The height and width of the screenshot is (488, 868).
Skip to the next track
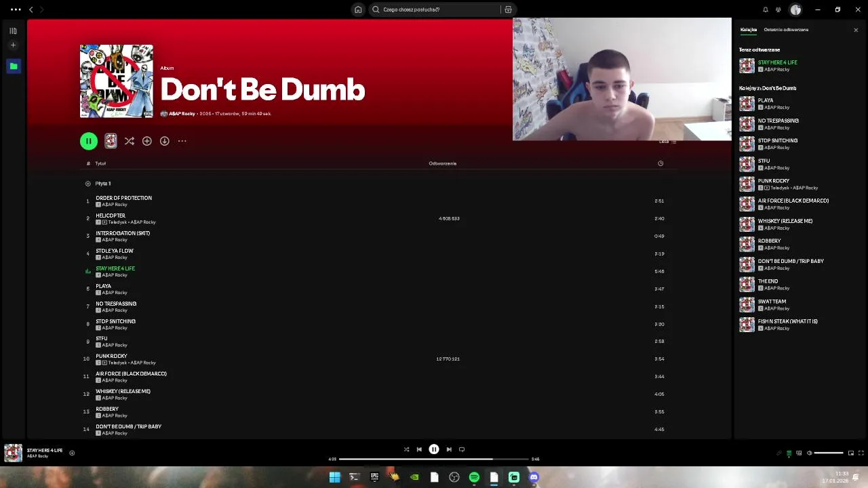[449, 449]
